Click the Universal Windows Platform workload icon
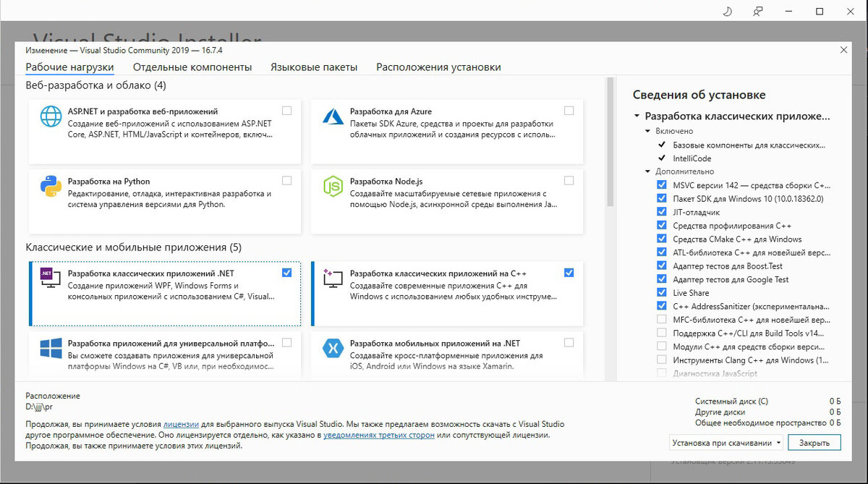Image resolution: width=868 pixels, height=484 pixels. [51, 348]
